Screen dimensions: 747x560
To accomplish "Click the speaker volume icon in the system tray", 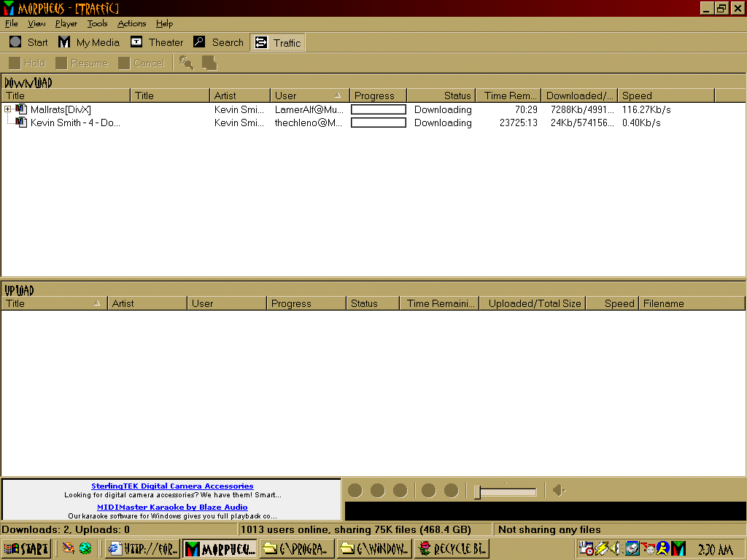I will point(616,548).
